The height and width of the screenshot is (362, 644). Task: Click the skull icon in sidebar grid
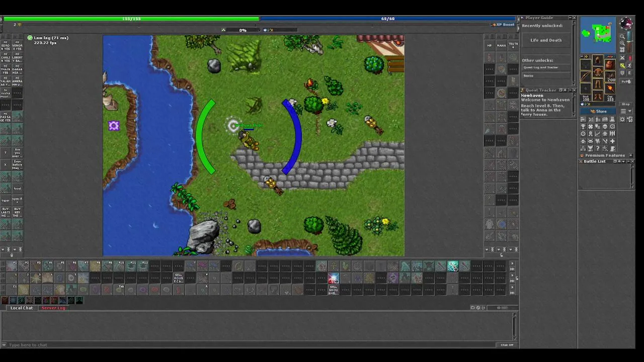click(605, 126)
